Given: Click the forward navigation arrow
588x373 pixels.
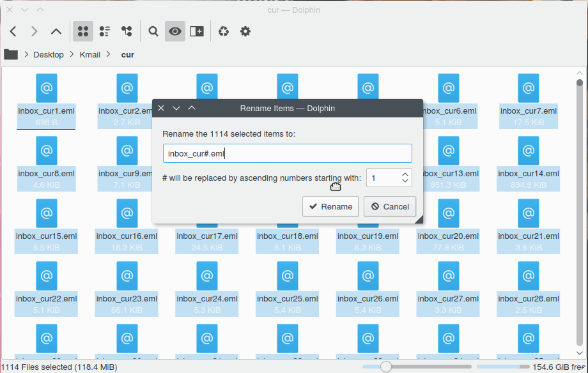Looking at the screenshot, I should pyautogui.click(x=34, y=31).
